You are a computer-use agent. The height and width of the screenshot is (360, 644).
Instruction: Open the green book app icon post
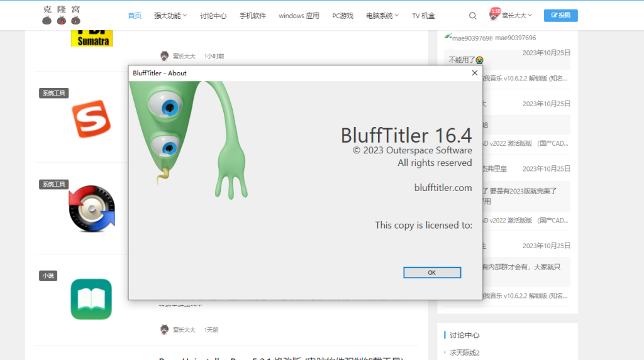pyautogui.click(x=91, y=299)
